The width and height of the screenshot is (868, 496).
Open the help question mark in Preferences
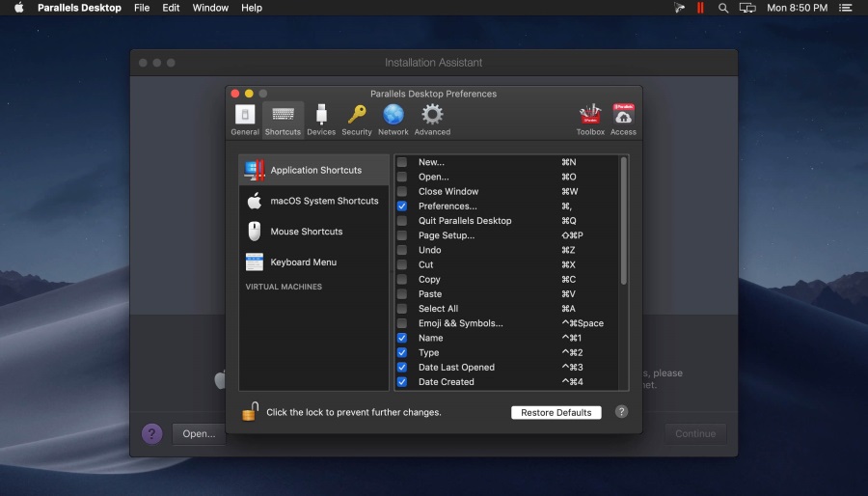click(621, 412)
